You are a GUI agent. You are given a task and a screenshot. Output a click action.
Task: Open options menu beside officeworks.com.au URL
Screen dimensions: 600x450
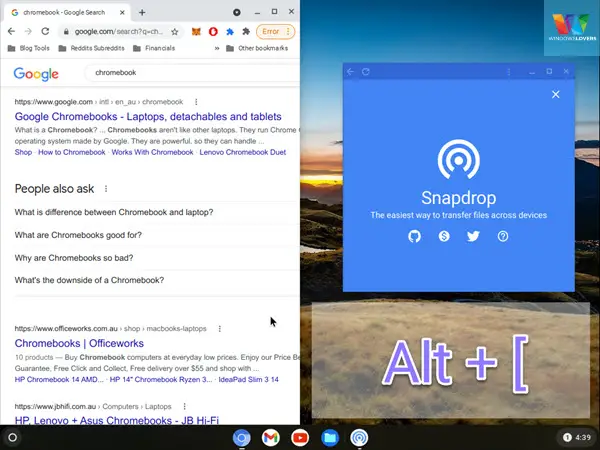click(220, 329)
